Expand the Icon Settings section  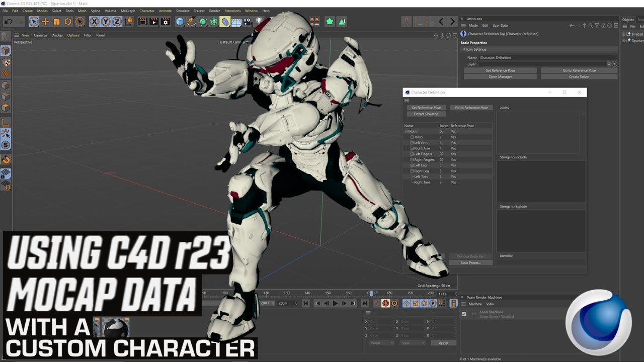464,49
